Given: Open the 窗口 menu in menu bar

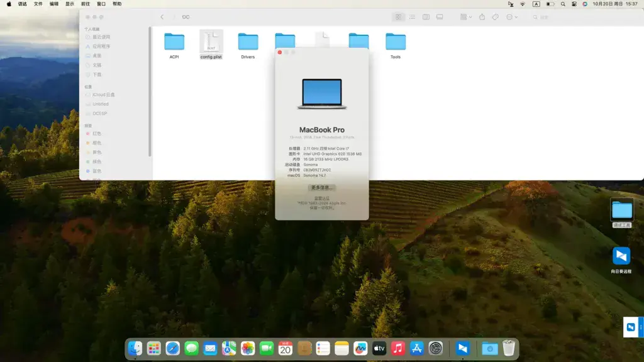Looking at the screenshot, I should tap(101, 4).
